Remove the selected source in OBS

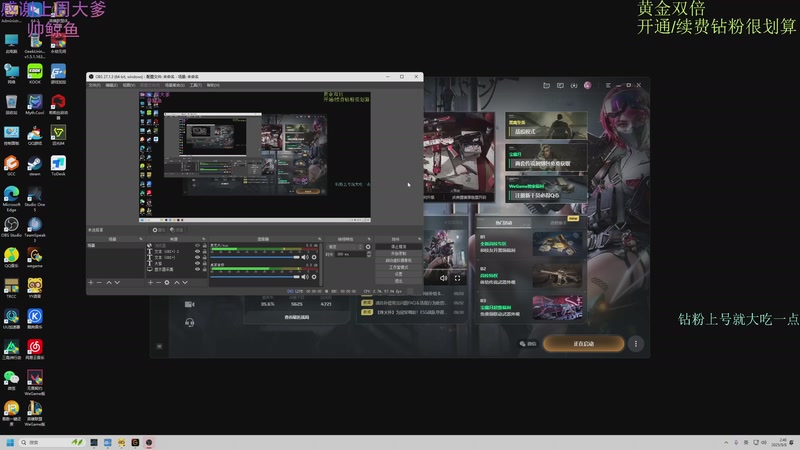pos(159,282)
